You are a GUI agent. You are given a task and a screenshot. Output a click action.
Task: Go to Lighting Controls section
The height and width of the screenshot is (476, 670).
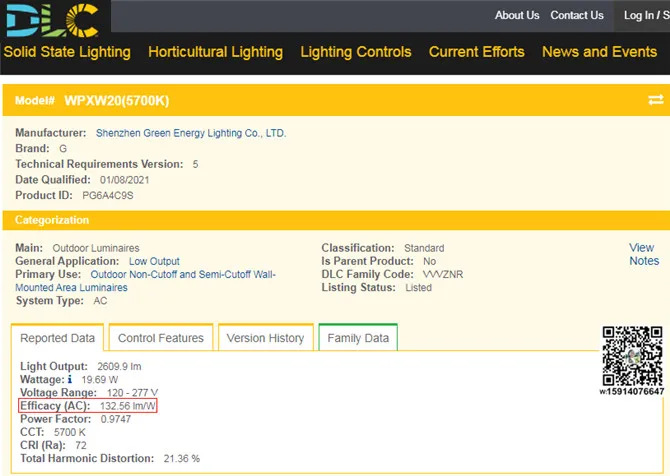click(355, 52)
